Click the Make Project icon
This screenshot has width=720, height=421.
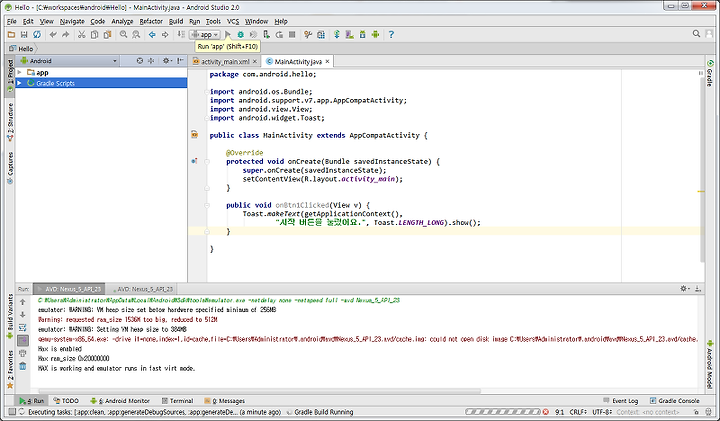tap(181, 34)
